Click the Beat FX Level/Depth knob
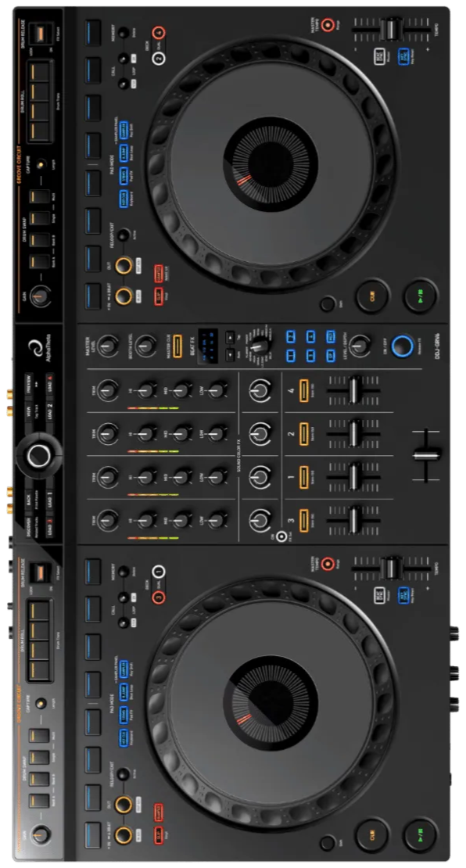Screen dimensions: 466x868 [360, 346]
